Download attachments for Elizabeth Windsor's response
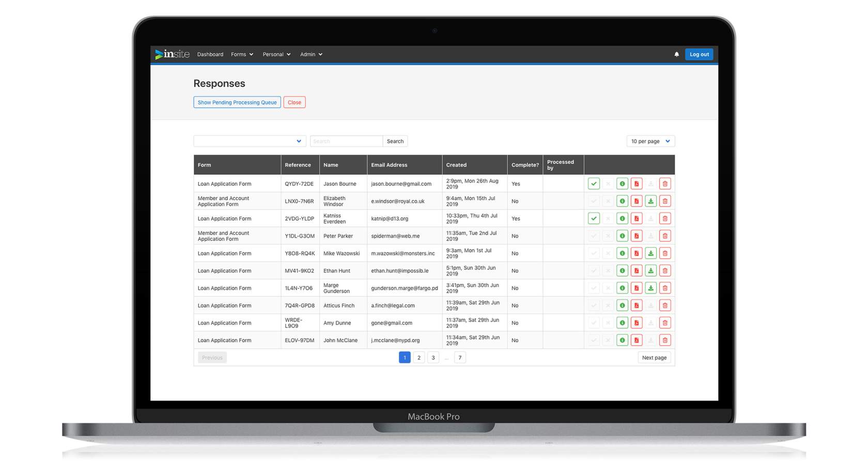 (650, 201)
